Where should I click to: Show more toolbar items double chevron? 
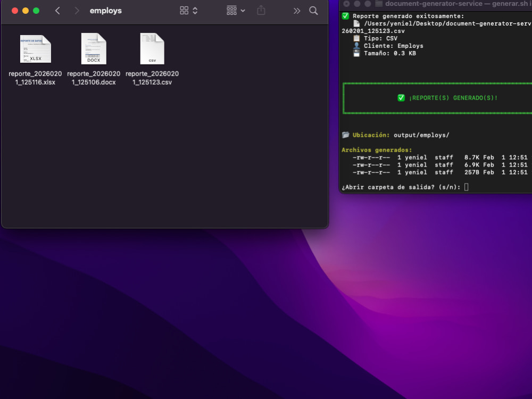point(297,11)
